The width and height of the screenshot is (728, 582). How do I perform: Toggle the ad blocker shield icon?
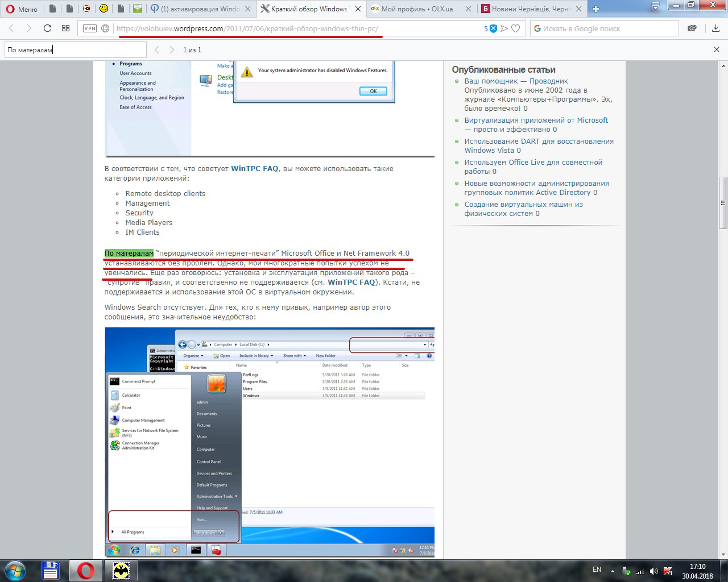[493, 28]
